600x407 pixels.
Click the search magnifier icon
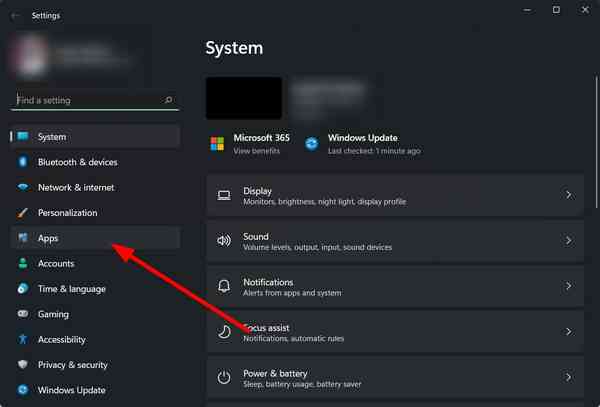click(x=168, y=100)
